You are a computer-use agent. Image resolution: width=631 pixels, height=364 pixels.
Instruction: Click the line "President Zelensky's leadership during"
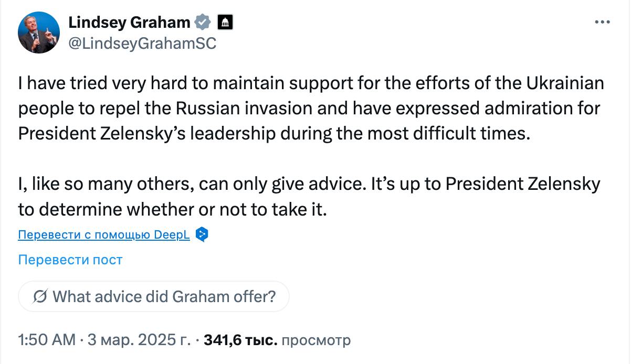(271, 133)
